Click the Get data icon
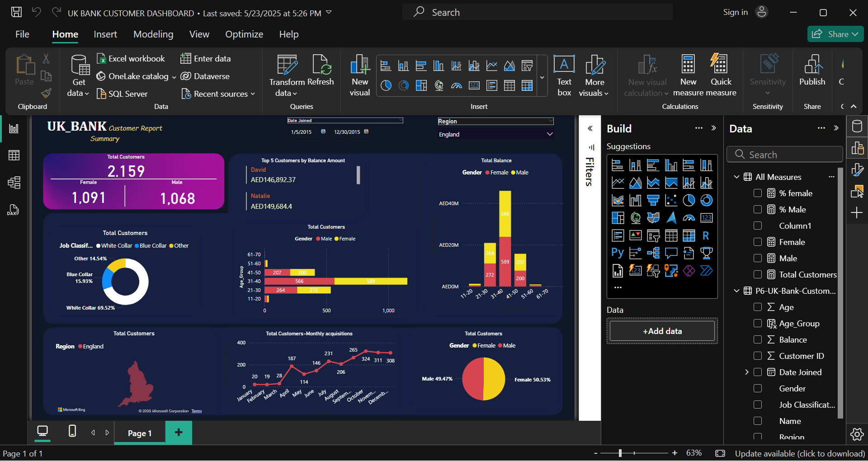Screen dimensions: 868x461 80,66
